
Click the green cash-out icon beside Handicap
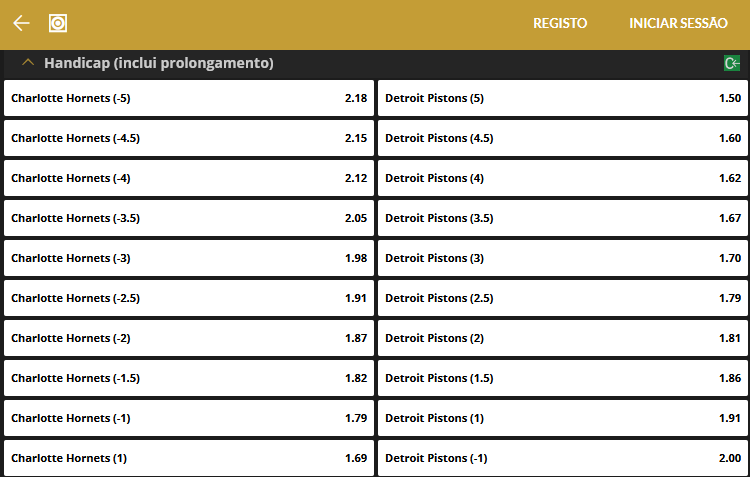732,63
